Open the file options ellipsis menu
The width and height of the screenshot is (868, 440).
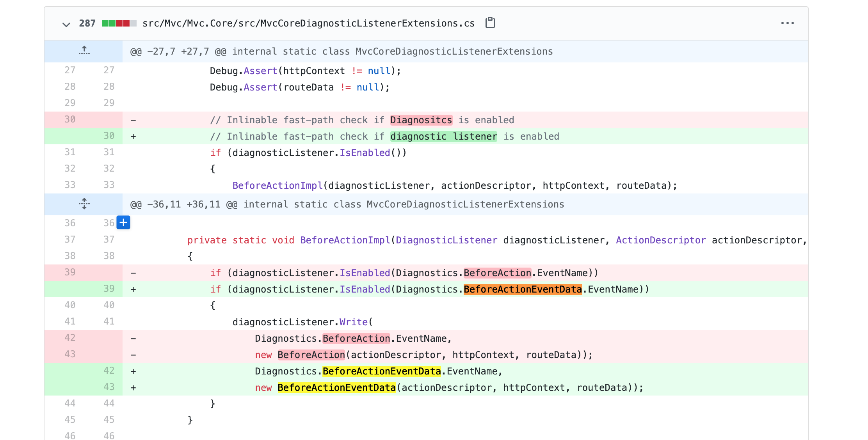click(x=787, y=23)
